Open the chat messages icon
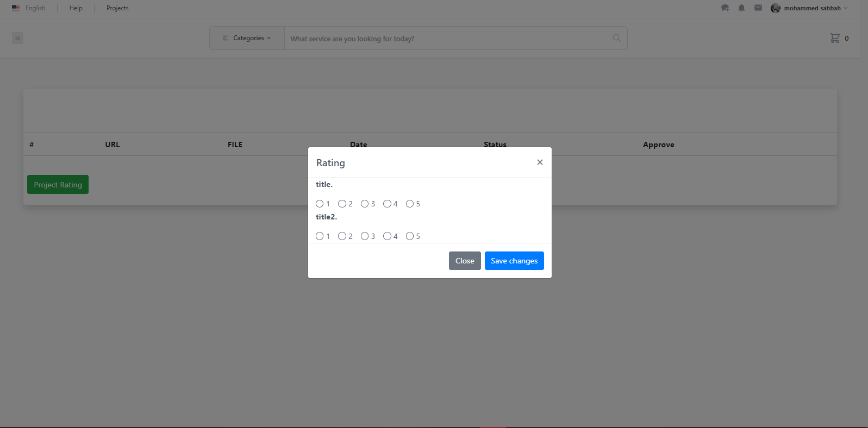 [725, 8]
